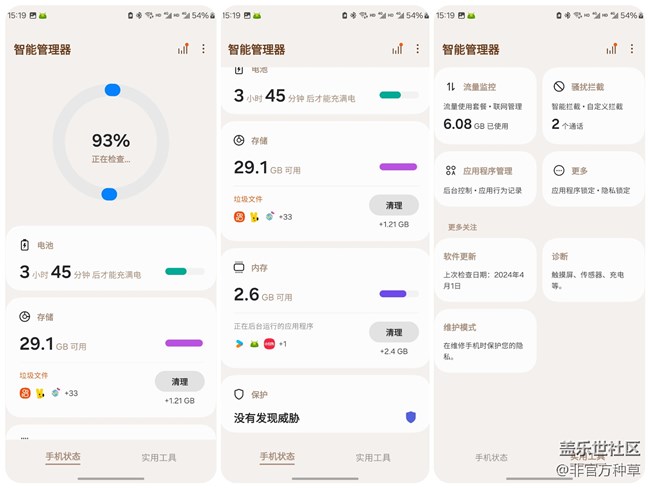The width and height of the screenshot is (650, 488).
Task: Select 手机状态 tab on middle screen
Action: coord(277,457)
